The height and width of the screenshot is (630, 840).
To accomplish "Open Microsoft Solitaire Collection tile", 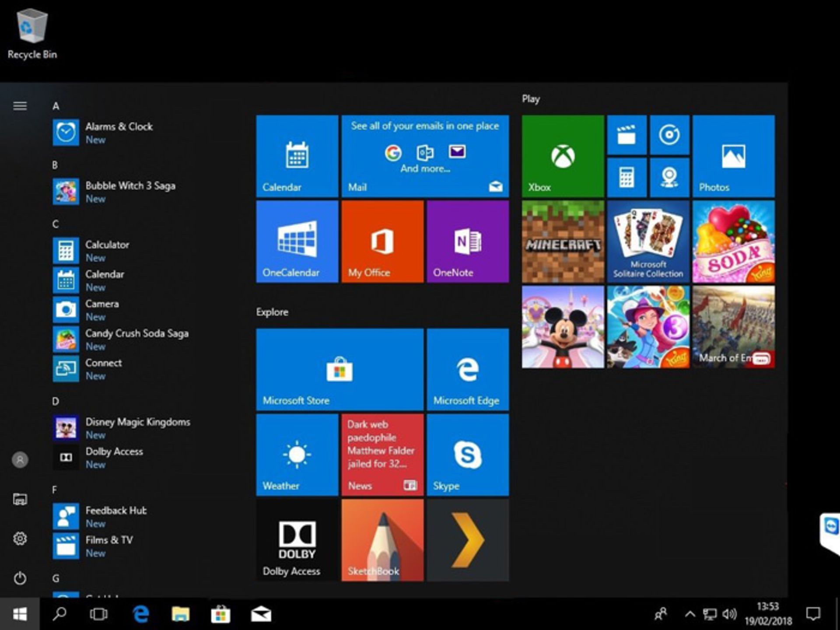I will point(648,241).
